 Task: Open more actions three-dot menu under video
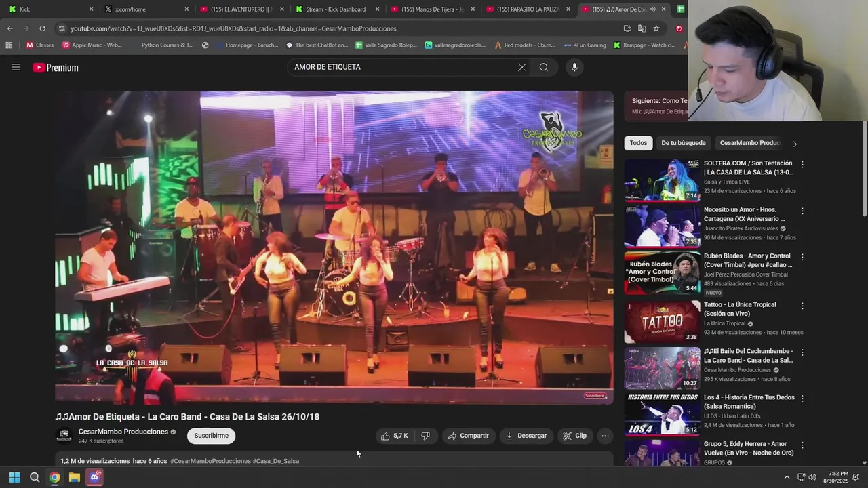[605, 436]
